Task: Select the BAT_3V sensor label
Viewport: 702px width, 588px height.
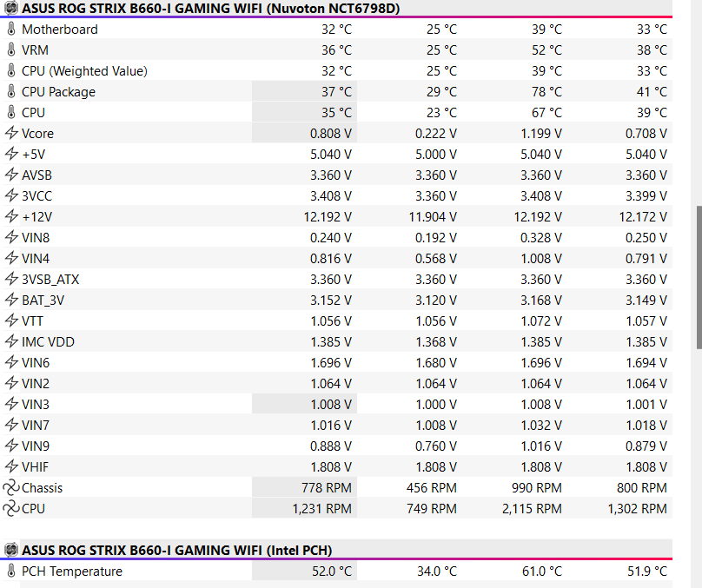Action: coord(43,301)
